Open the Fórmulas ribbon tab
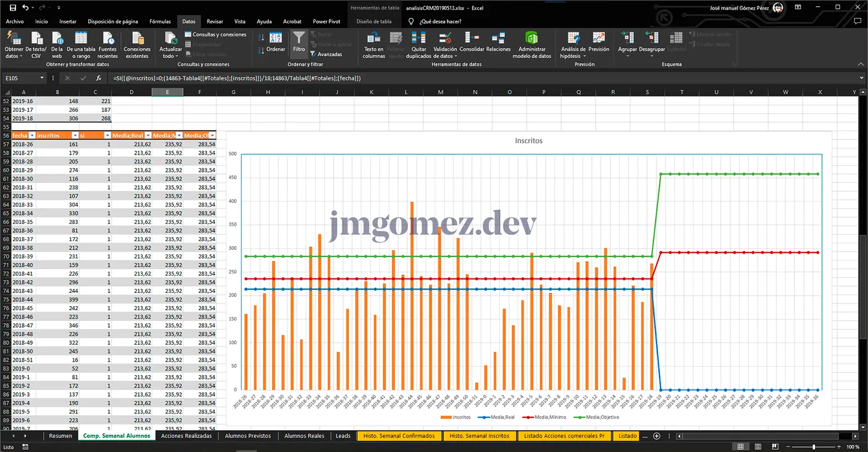Image resolution: width=868 pixels, height=452 pixels. tap(160, 22)
